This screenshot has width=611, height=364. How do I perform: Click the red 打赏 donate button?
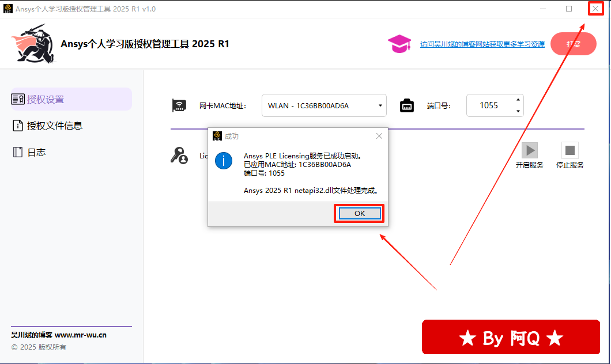(573, 44)
